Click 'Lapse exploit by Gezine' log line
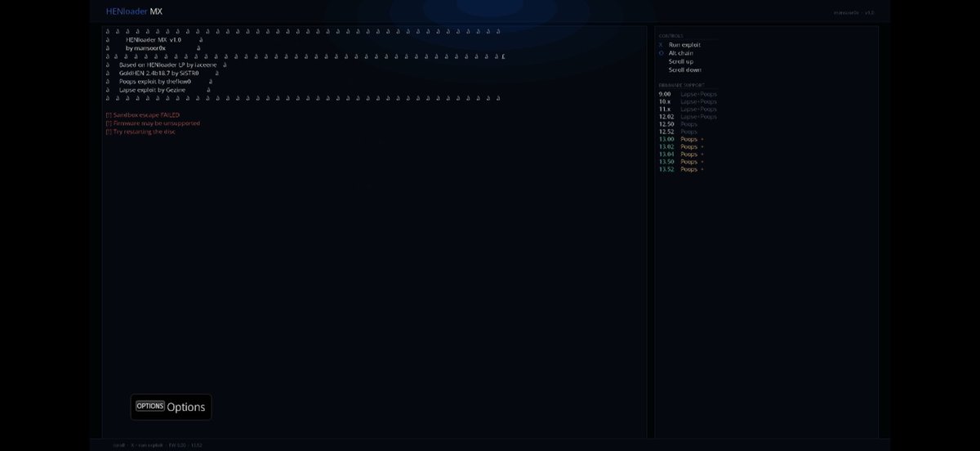980x451 pixels. click(x=153, y=90)
